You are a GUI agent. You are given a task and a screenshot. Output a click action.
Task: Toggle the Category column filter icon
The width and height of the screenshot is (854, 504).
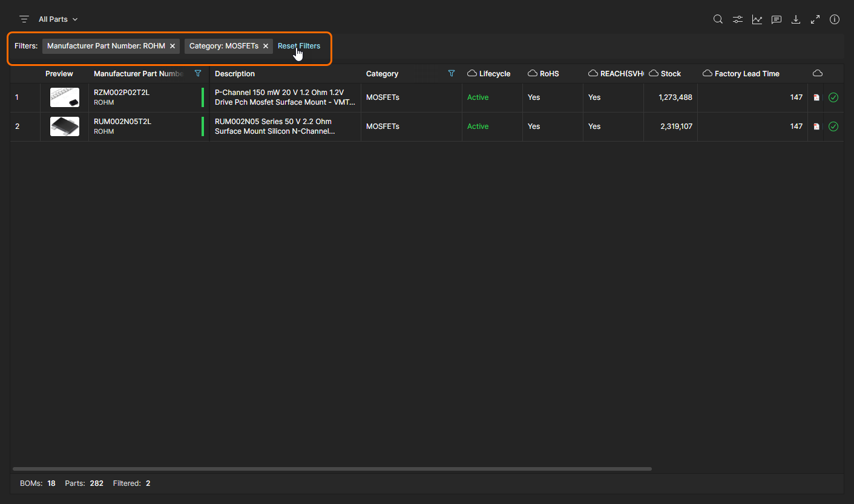pos(451,73)
